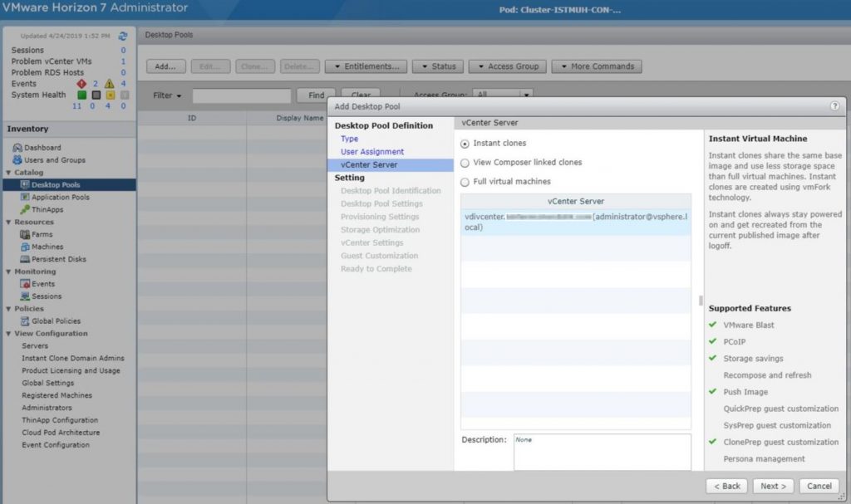
Task: Collapse the Catalog tree section
Action: click(x=8, y=173)
